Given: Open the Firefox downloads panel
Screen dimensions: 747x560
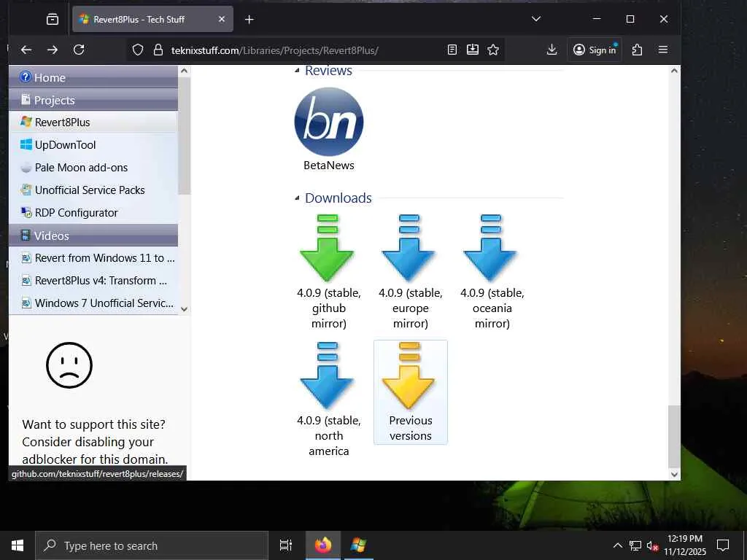Looking at the screenshot, I should click(551, 50).
